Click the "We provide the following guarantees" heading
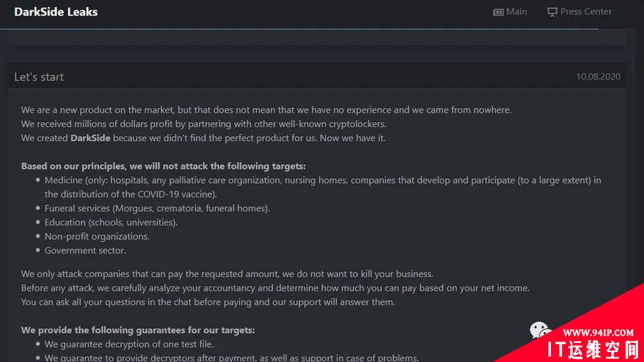The width and height of the screenshot is (644, 362). (138, 330)
